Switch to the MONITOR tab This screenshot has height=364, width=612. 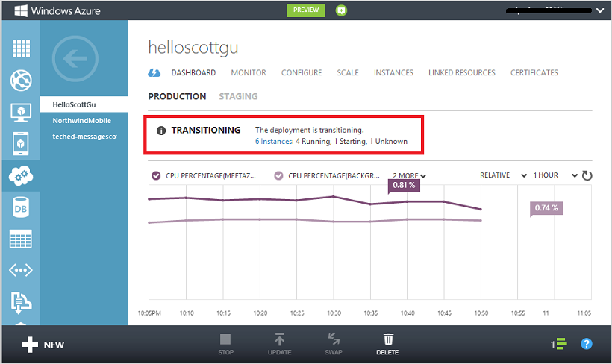249,72
